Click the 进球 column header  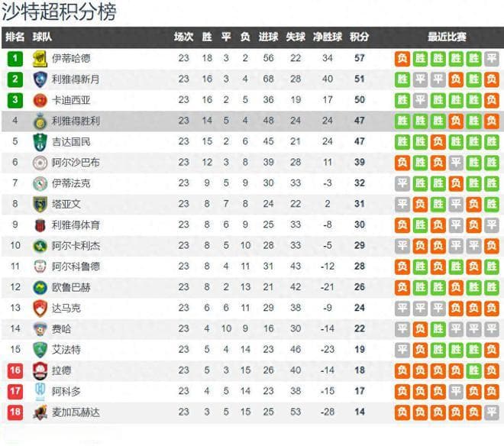268,37
